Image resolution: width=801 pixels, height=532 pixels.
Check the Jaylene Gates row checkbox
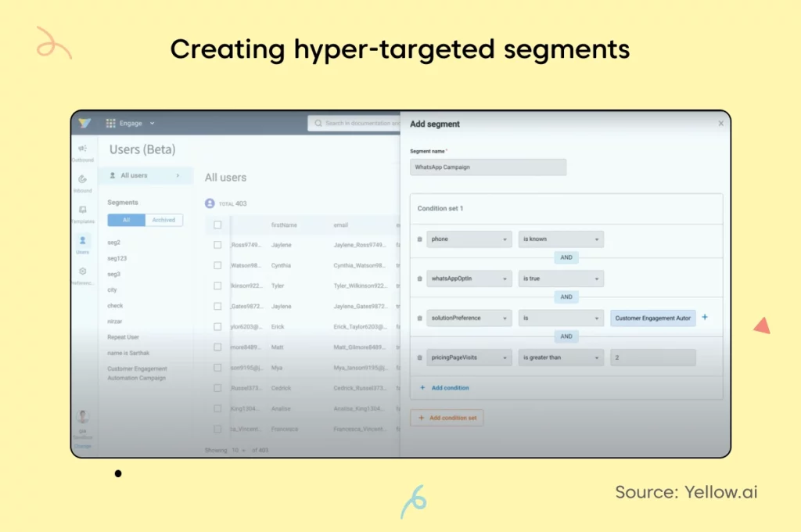click(x=217, y=306)
